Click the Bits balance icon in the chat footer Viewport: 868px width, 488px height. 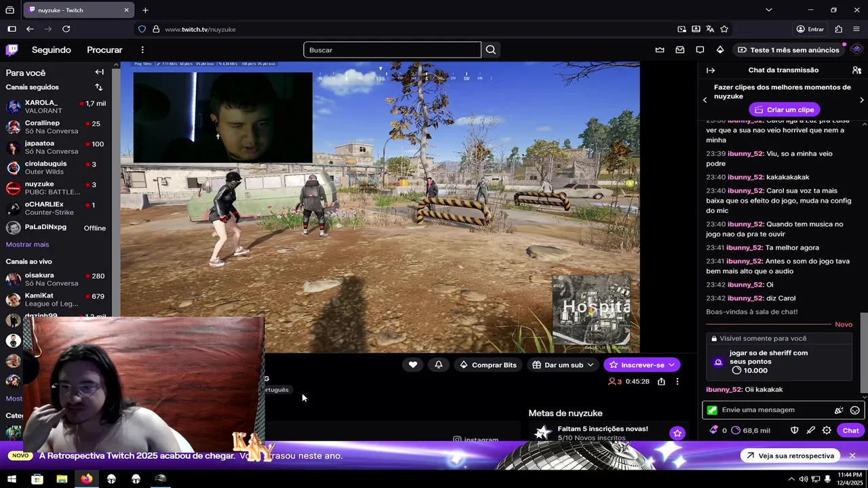[713, 430]
